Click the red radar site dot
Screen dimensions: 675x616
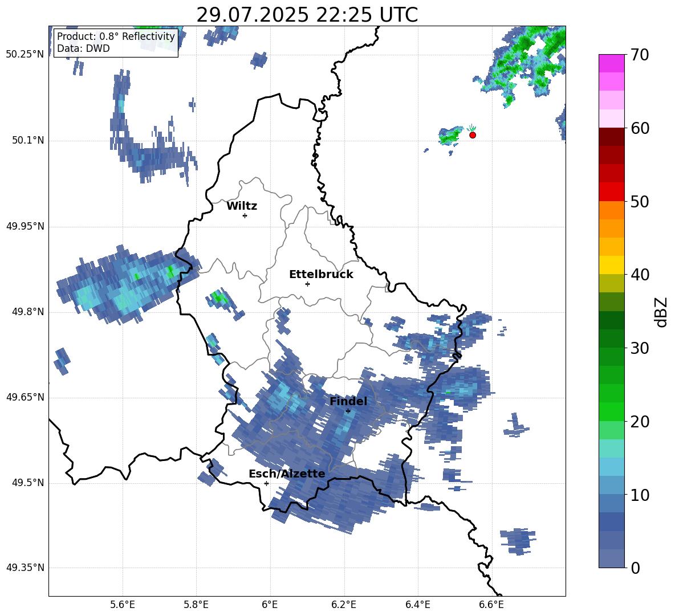(x=473, y=135)
